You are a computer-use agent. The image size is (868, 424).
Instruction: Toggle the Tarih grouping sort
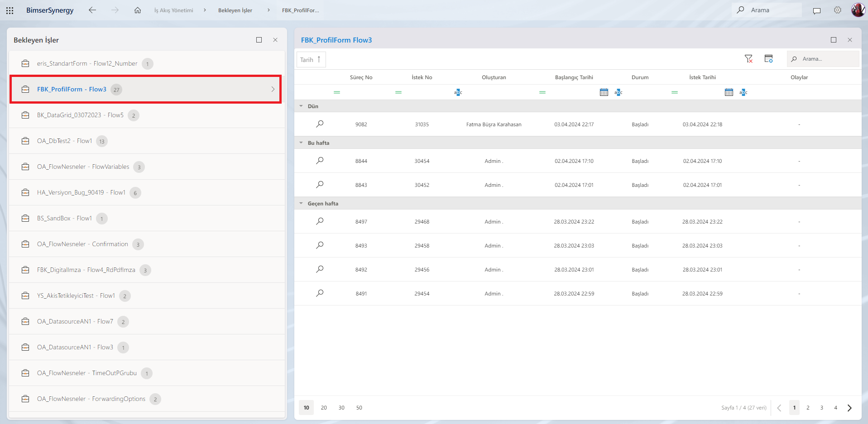(x=311, y=60)
